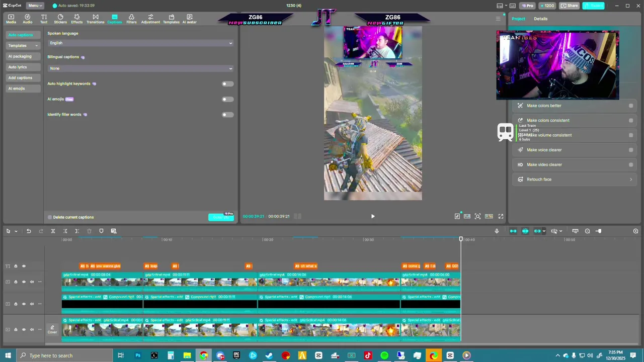This screenshot has height=362, width=644.
Task: Click the trash Delete icon in timeline toolbar
Action: point(89,231)
